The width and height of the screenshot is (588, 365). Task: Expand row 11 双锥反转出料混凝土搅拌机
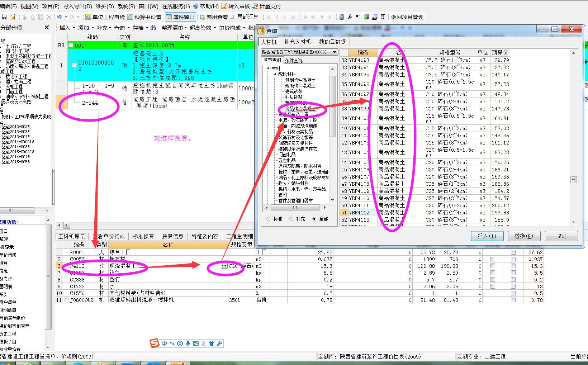pyautogui.click(x=66, y=300)
